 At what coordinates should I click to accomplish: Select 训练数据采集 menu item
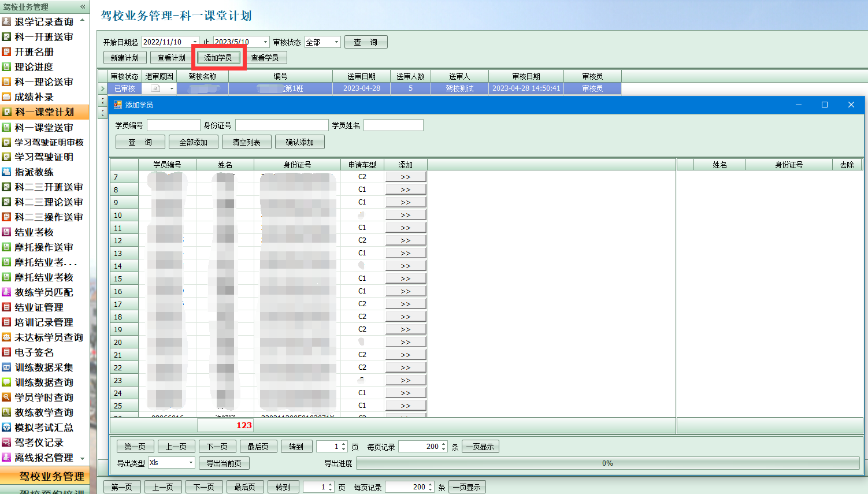(44, 367)
